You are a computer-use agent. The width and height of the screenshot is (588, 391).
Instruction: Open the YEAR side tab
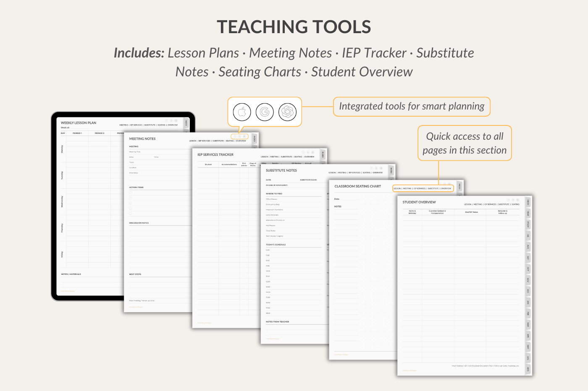[x=528, y=213]
